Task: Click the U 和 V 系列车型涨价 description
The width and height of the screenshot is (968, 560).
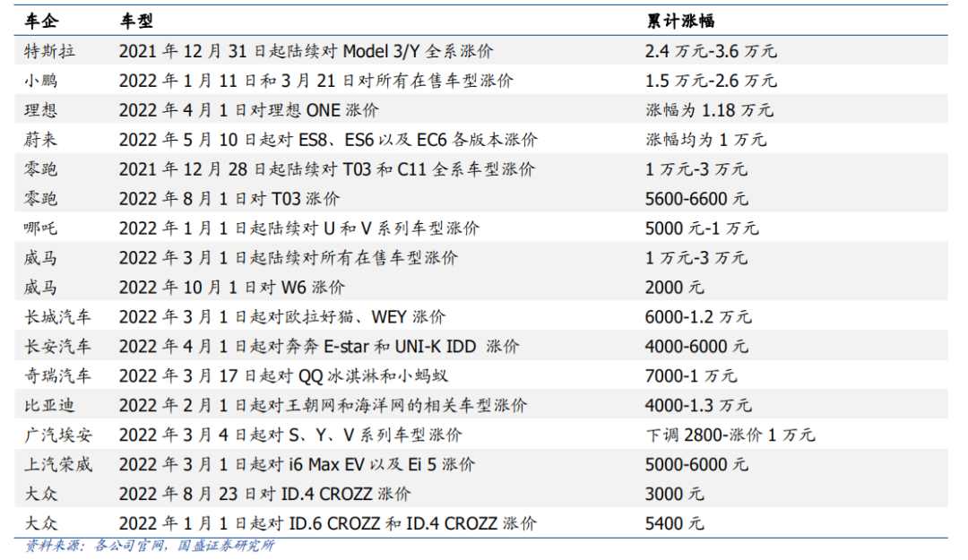Action: [x=299, y=228]
